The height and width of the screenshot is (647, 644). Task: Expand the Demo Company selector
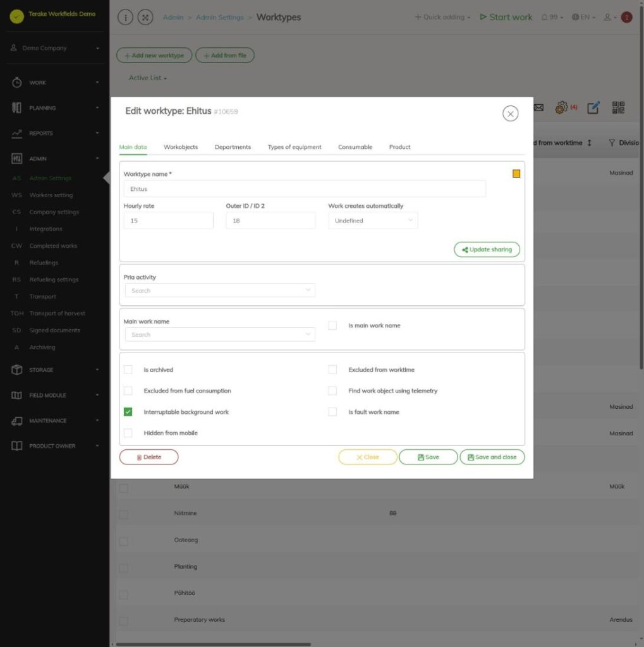pos(55,48)
